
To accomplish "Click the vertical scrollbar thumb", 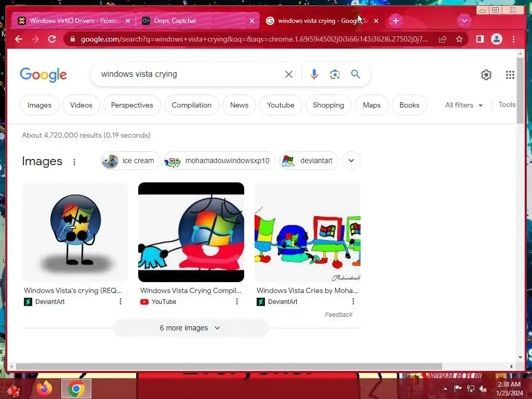I will point(520,90).
